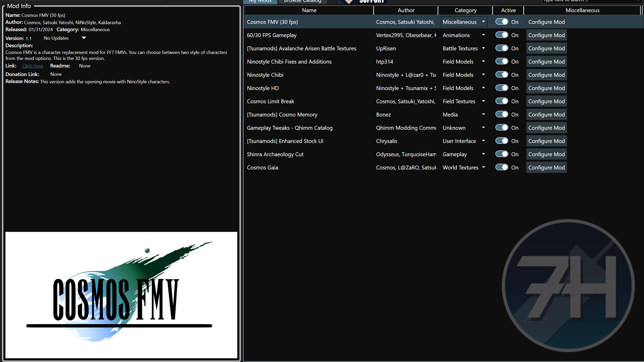Image resolution: width=644 pixels, height=362 pixels.
Task: Open Gameplay category dropdown for Shinra Archaeology Cut
Action: (464, 154)
